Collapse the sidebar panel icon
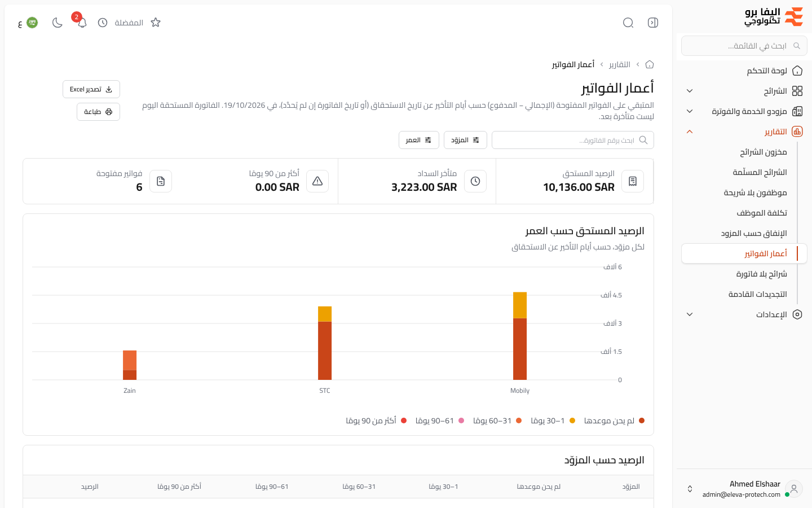Viewport: 812px width, 508px height. point(653,23)
